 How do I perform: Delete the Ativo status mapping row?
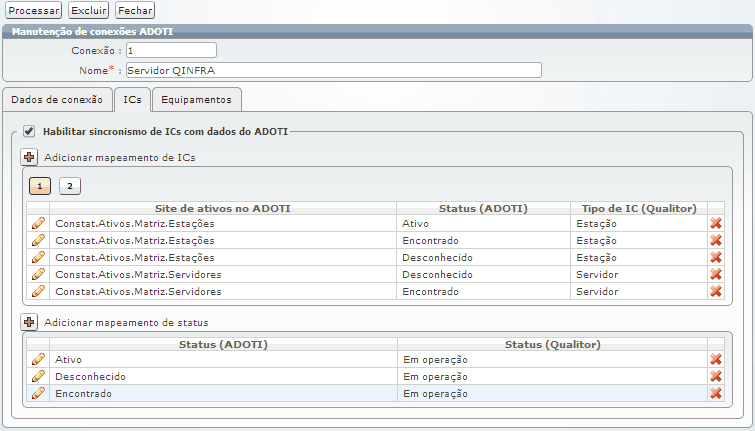click(716, 359)
